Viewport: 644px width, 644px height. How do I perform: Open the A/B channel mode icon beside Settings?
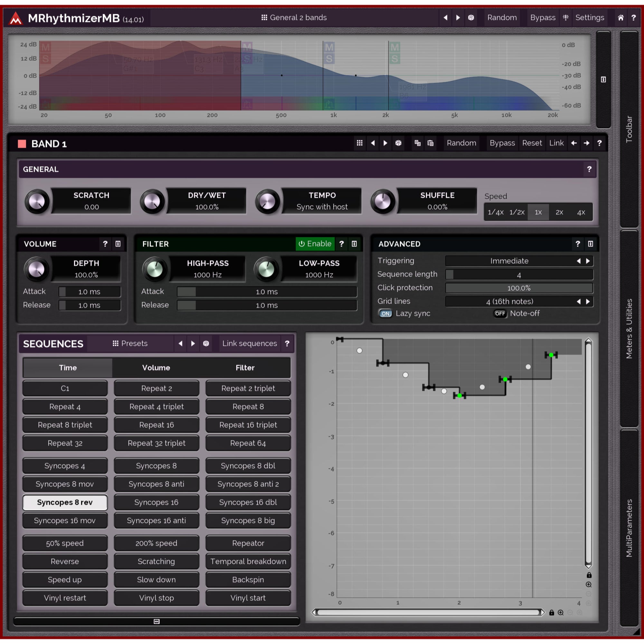click(x=565, y=17)
